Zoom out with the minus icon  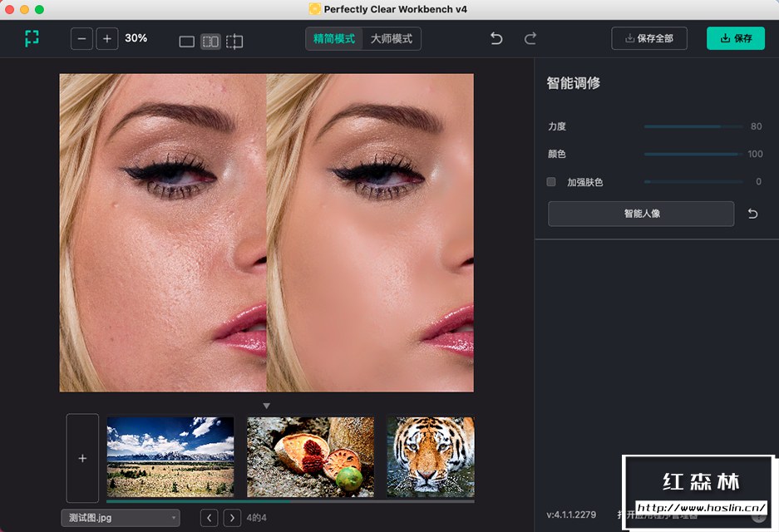click(81, 38)
